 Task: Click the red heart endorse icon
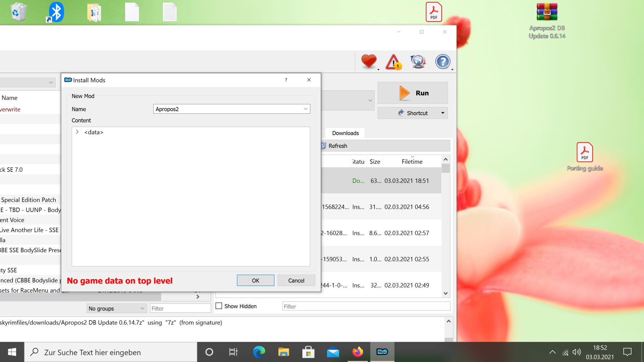pyautogui.click(x=369, y=61)
